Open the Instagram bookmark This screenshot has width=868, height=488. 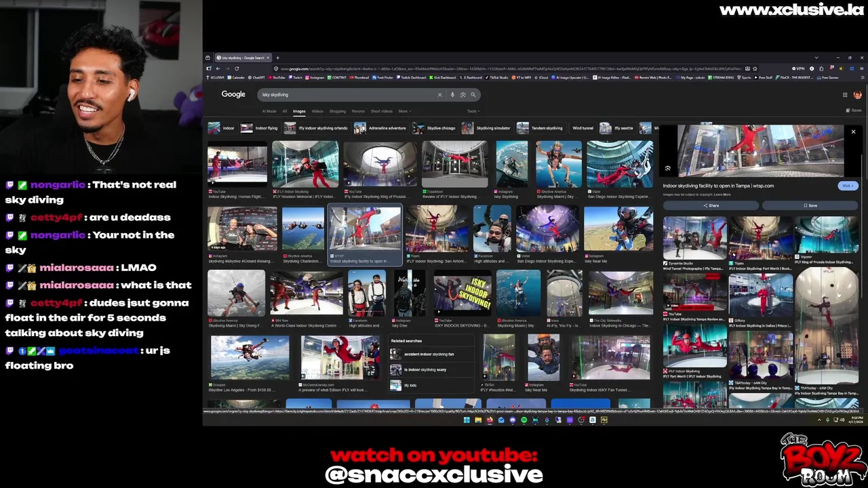pos(315,77)
